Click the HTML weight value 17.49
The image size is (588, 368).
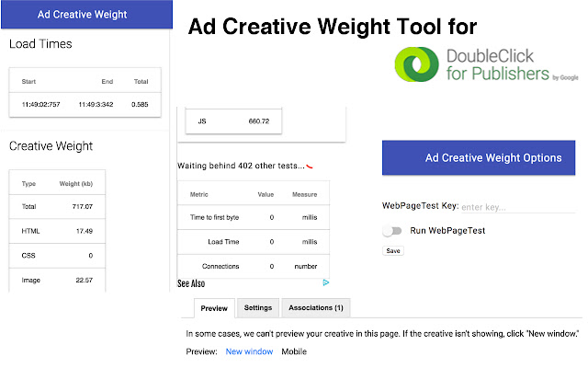pos(85,231)
